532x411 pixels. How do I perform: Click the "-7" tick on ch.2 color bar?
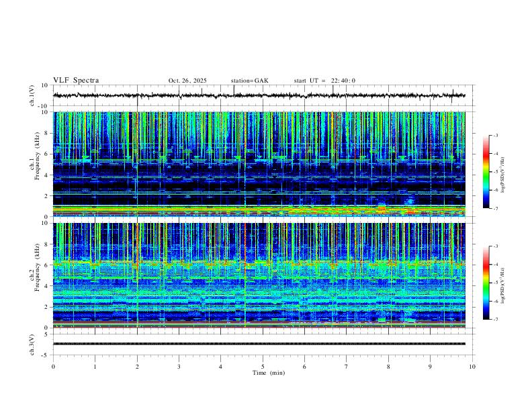(495, 320)
